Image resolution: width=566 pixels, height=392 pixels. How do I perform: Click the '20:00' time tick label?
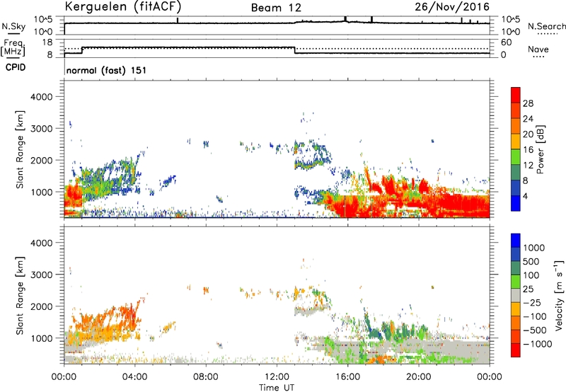419,377
